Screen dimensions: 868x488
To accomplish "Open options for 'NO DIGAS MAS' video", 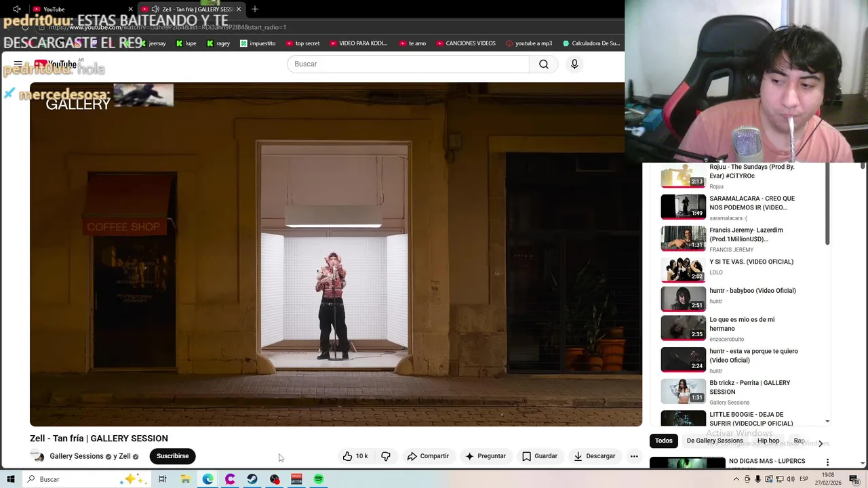I will coord(827,462).
